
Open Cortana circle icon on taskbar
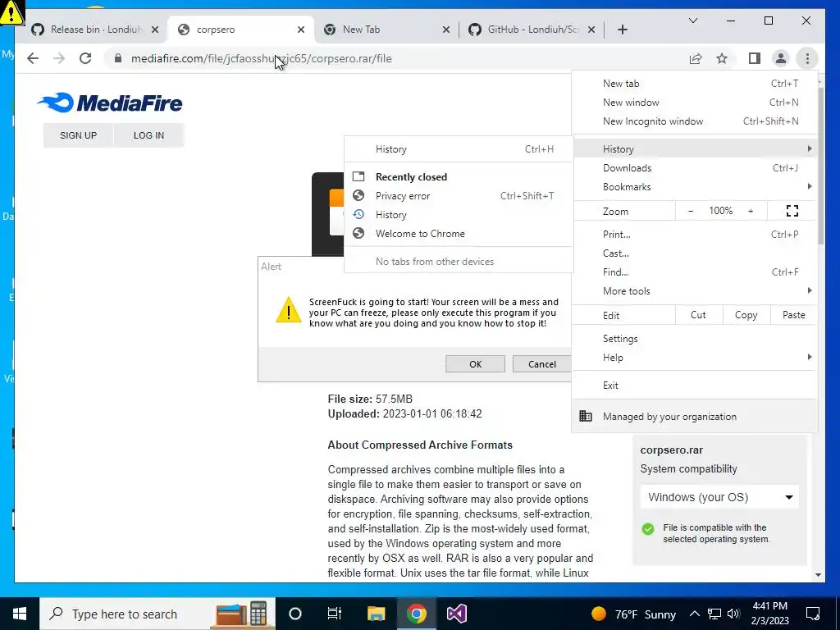295,614
